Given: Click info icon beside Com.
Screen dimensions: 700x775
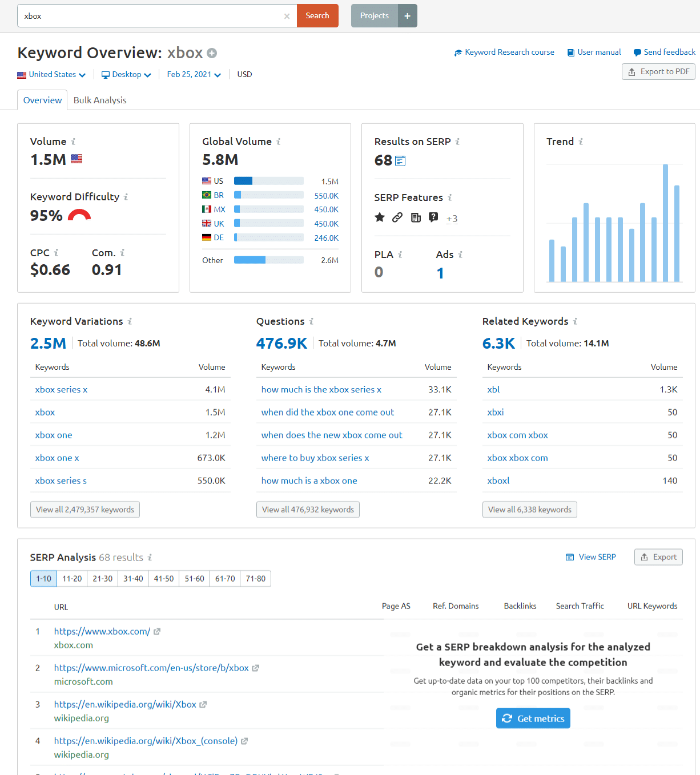Looking at the screenshot, I should pyautogui.click(x=122, y=253).
